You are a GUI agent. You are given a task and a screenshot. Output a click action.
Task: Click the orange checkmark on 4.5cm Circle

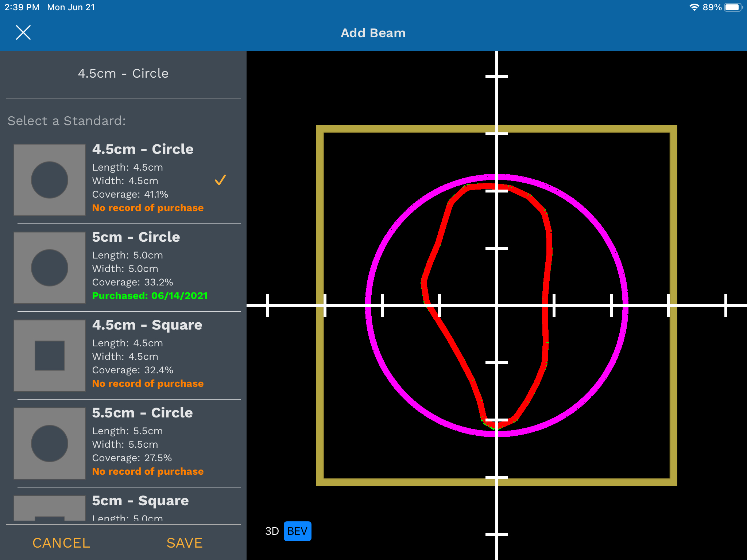220,180
